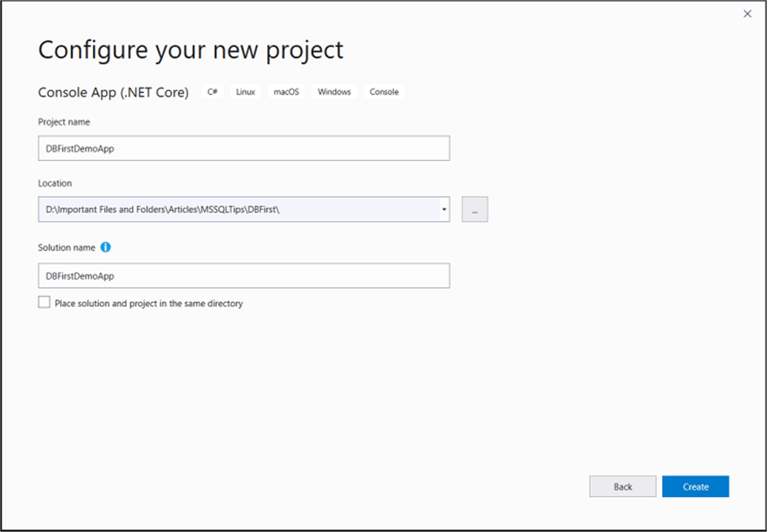Close the Configure your new project dialog

[x=747, y=14]
